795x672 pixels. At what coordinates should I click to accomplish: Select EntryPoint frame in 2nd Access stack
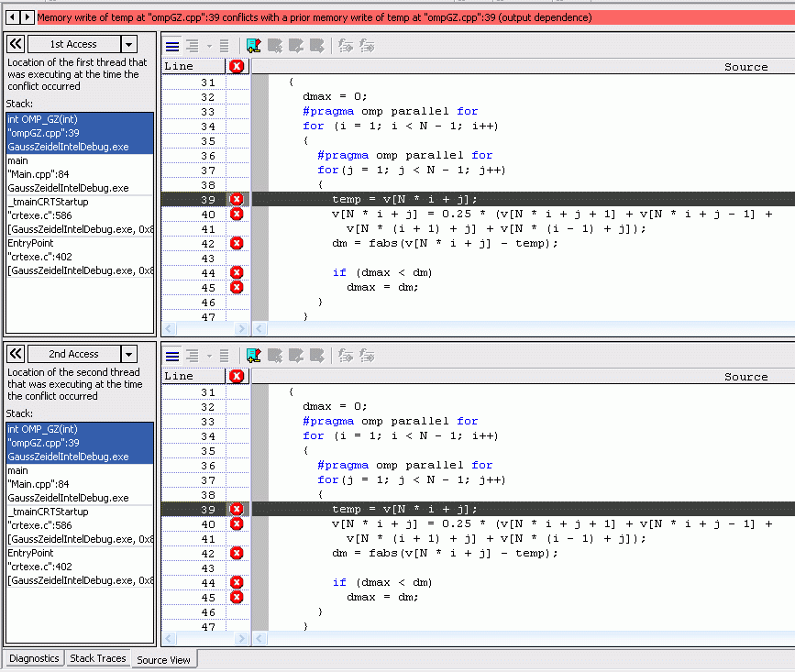click(x=80, y=567)
